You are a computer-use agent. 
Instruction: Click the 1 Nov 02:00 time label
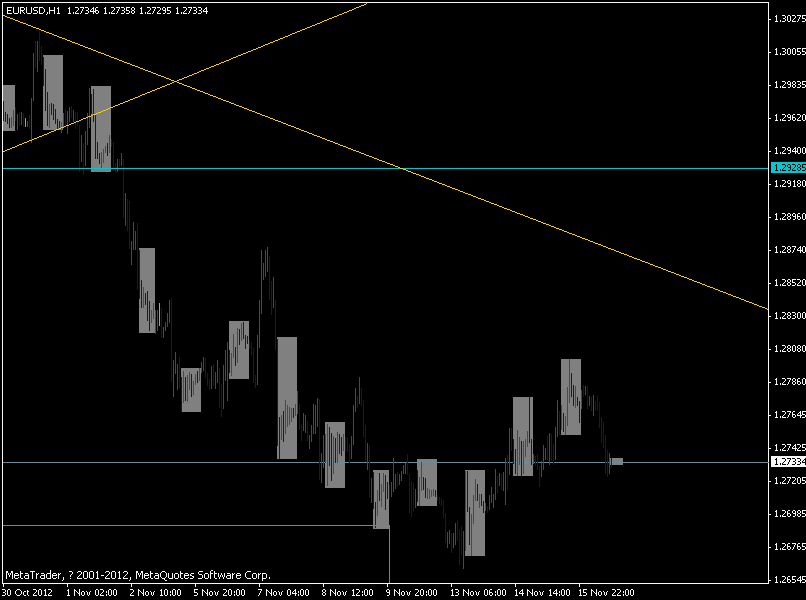92,593
